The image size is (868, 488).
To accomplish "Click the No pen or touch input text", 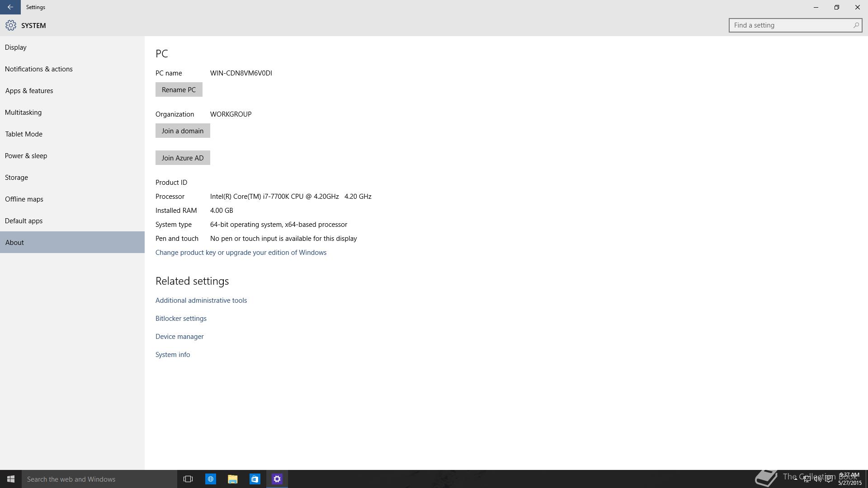I will tap(283, 239).
